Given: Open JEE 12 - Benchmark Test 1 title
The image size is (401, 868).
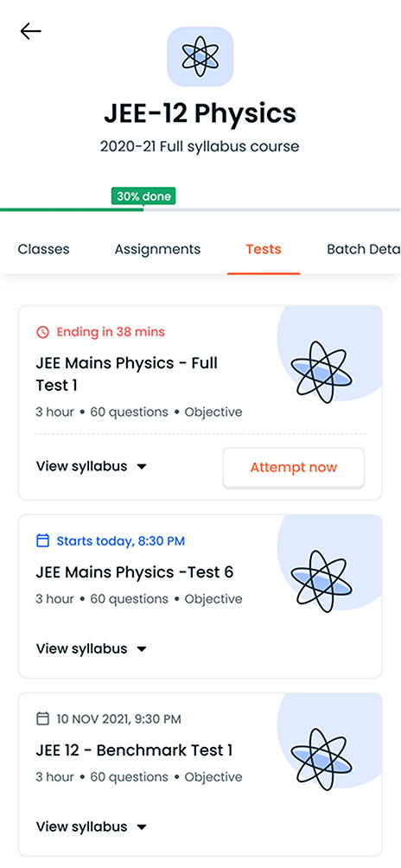Looking at the screenshot, I should coord(135,750).
